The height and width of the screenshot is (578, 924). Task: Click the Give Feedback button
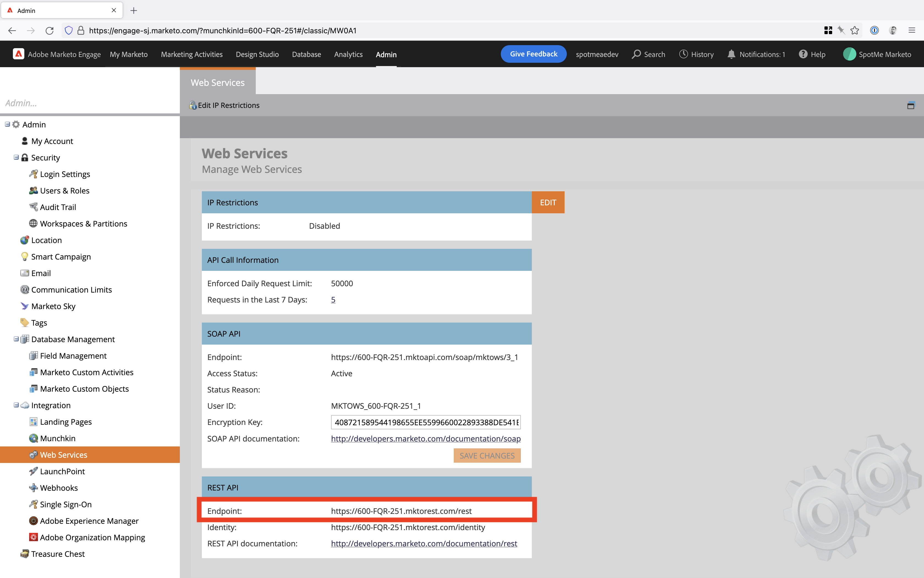533,54
